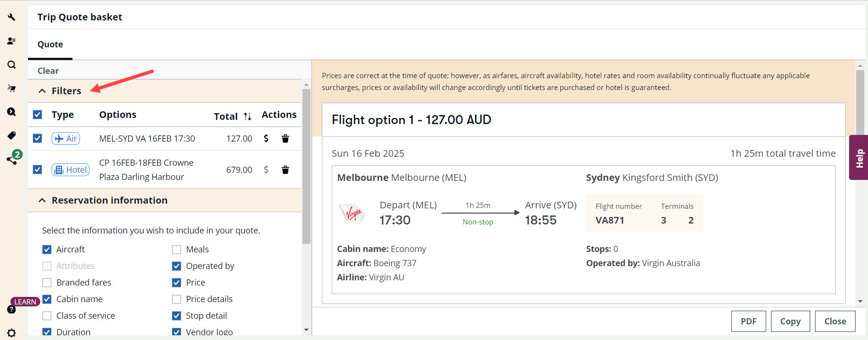
Task: Click the search magnifier sidebar icon
Action: [x=11, y=64]
